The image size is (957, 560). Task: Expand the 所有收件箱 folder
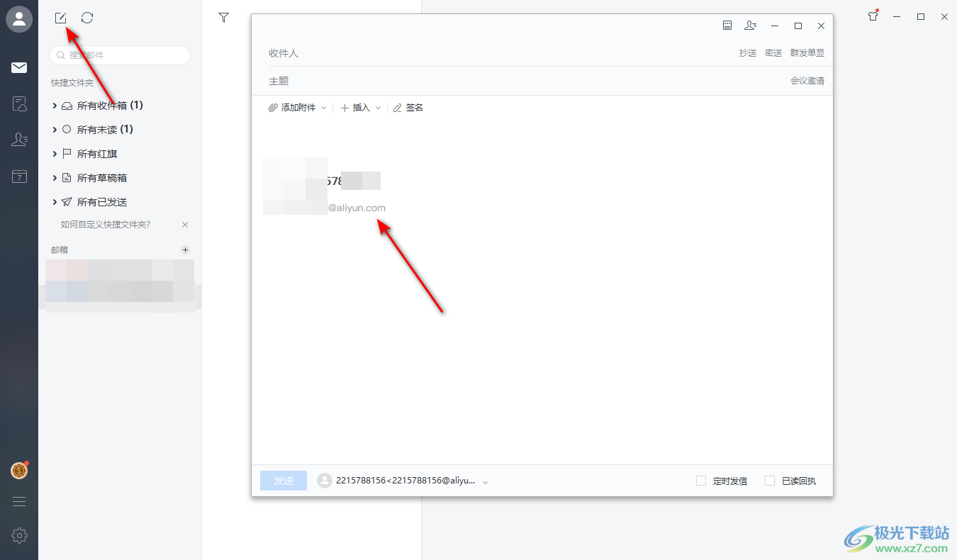click(x=55, y=106)
